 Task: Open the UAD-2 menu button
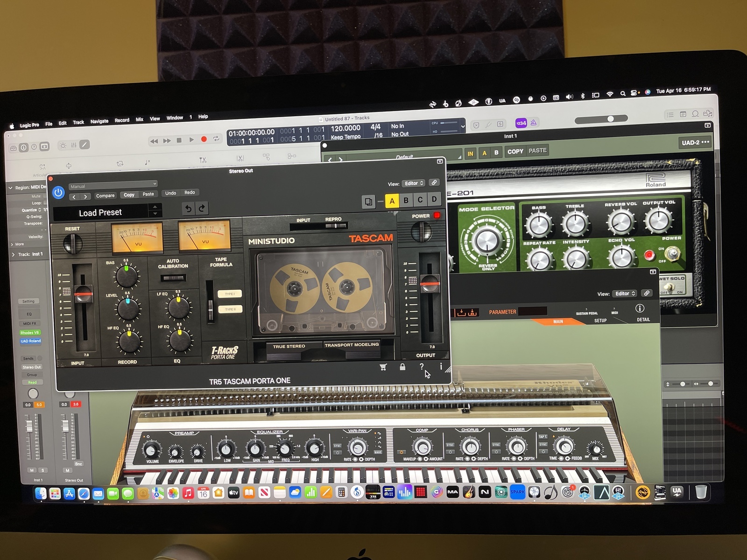tap(695, 142)
